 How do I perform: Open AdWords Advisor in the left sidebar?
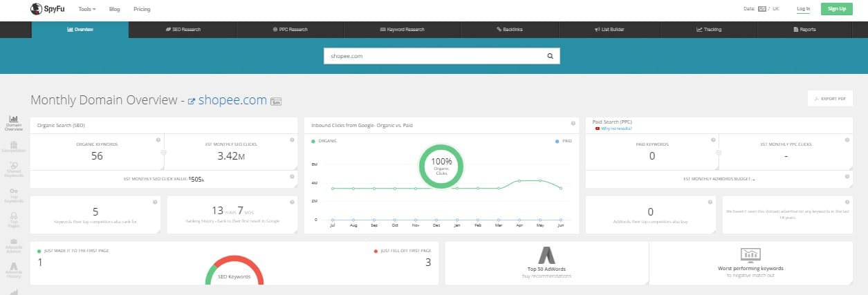tap(14, 245)
